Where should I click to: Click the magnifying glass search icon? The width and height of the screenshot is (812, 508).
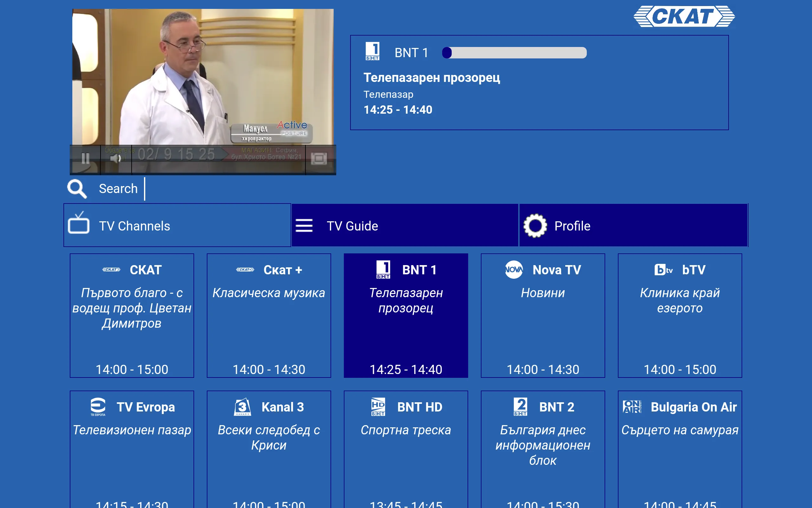[77, 189]
